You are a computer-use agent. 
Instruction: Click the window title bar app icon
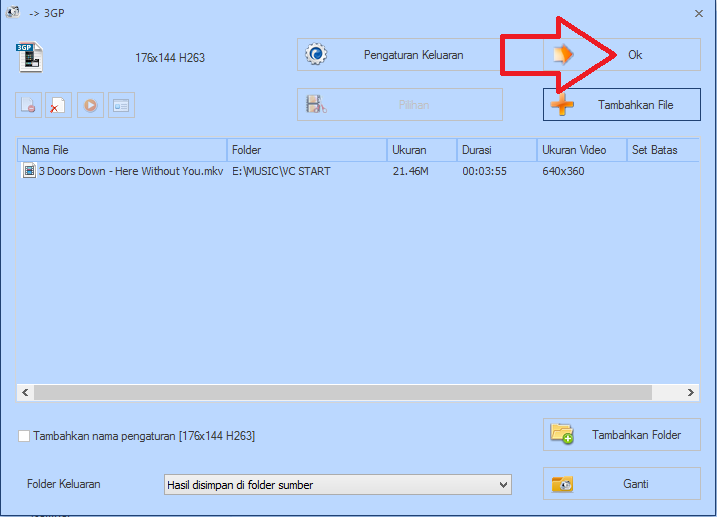pos(13,12)
